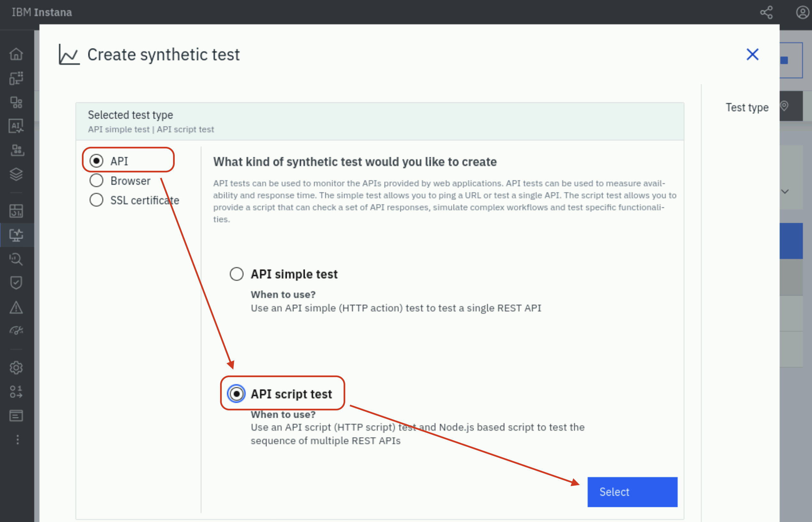Image resolution: width=812 pixels, height=522 pixels.
Task: Open the Settings gear icon
Action: (16, 368)
